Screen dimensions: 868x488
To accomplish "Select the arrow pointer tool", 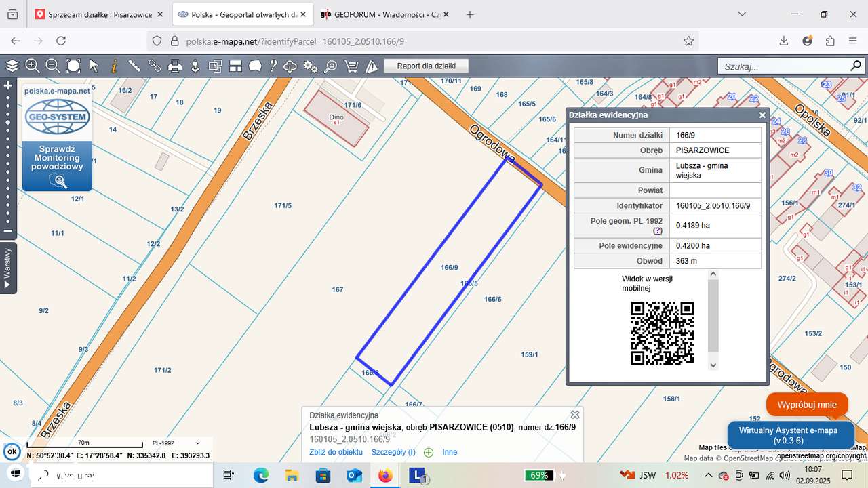I will tap(94, 66).
